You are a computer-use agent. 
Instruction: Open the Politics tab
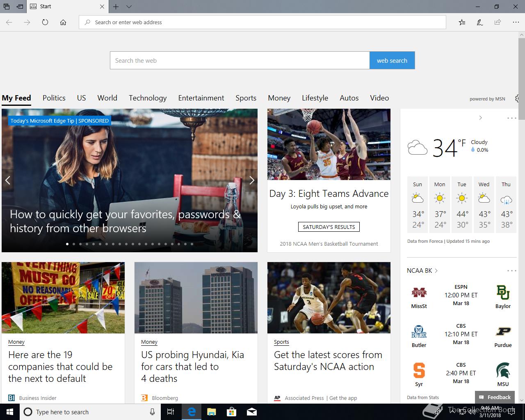pos(54,98)
